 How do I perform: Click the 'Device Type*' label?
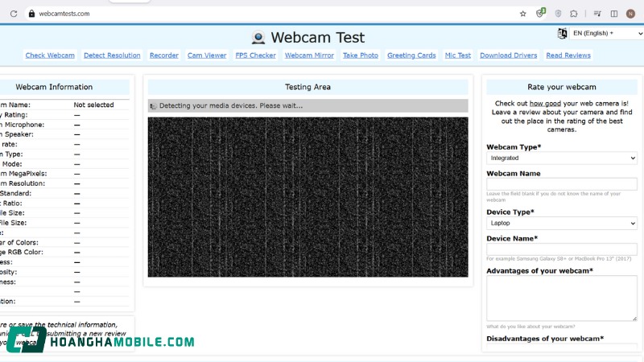click(510, 212)
